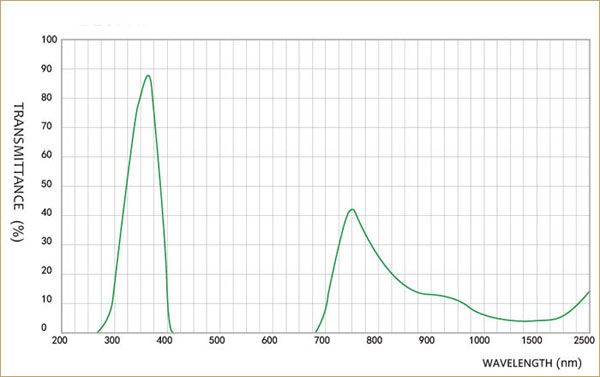Click the 200 wavelength axis label
Viewport: 600px width, 377px height.
coord(60,340)
